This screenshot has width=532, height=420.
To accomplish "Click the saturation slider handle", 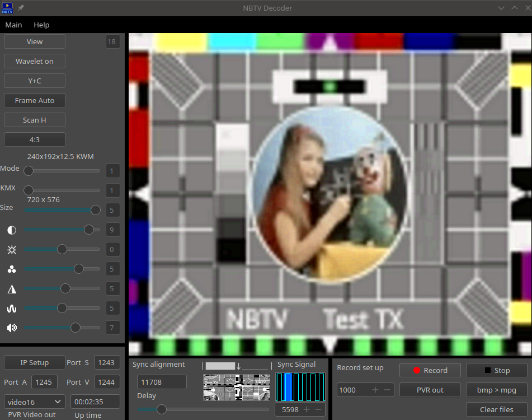I will [79, 269].
